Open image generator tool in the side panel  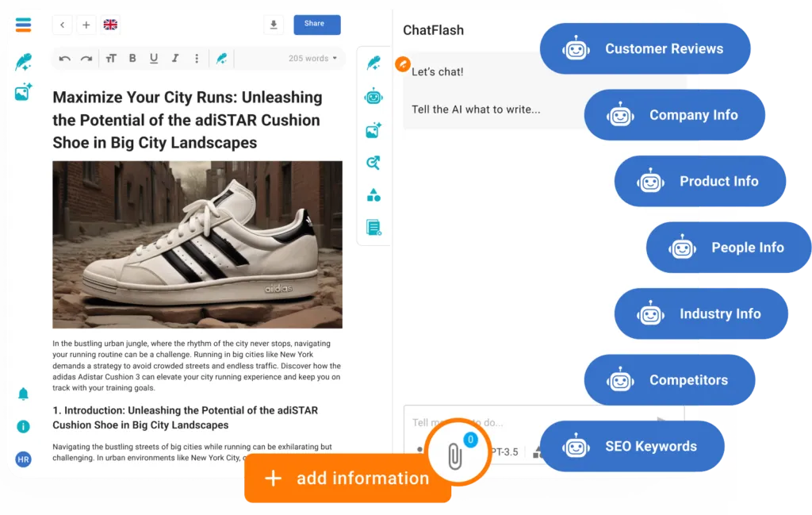[373, 130]
